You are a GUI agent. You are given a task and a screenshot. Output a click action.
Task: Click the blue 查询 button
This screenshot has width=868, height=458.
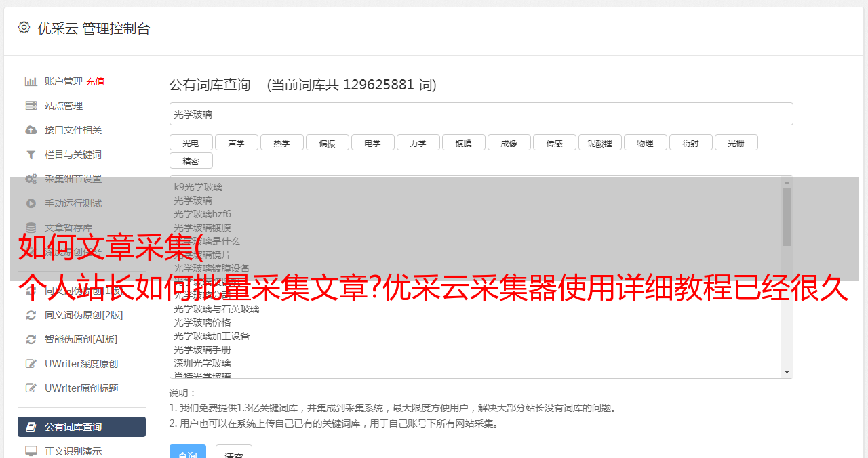(188, 452)
